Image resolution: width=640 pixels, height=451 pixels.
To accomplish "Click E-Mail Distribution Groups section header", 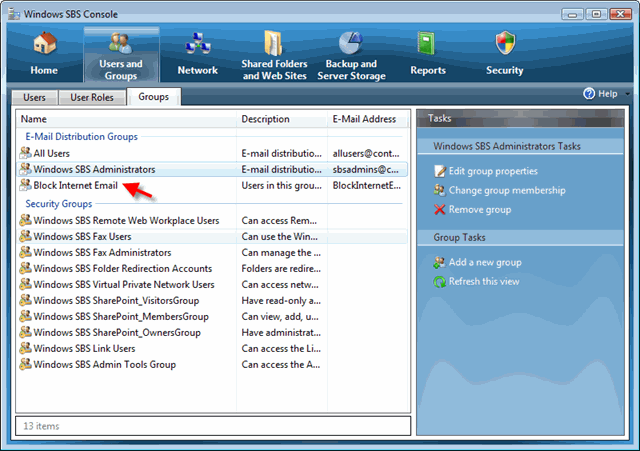I will tap(82, 136).
